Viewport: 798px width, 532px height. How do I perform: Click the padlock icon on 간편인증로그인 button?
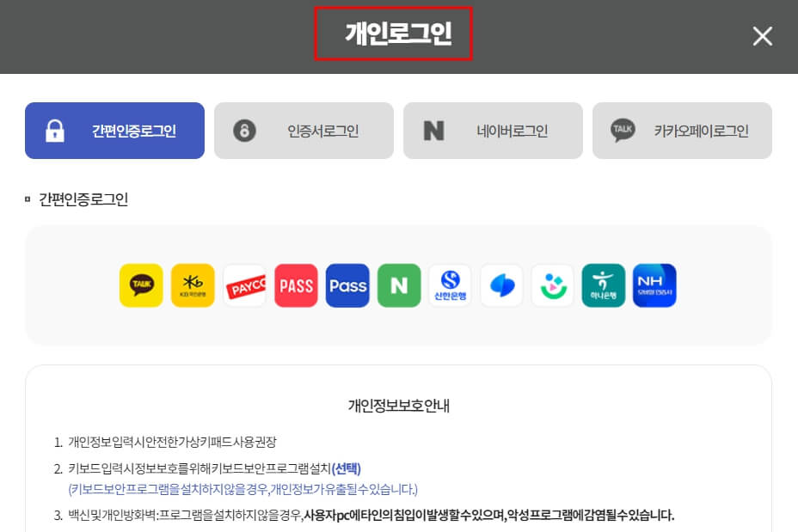click(55, 130)
